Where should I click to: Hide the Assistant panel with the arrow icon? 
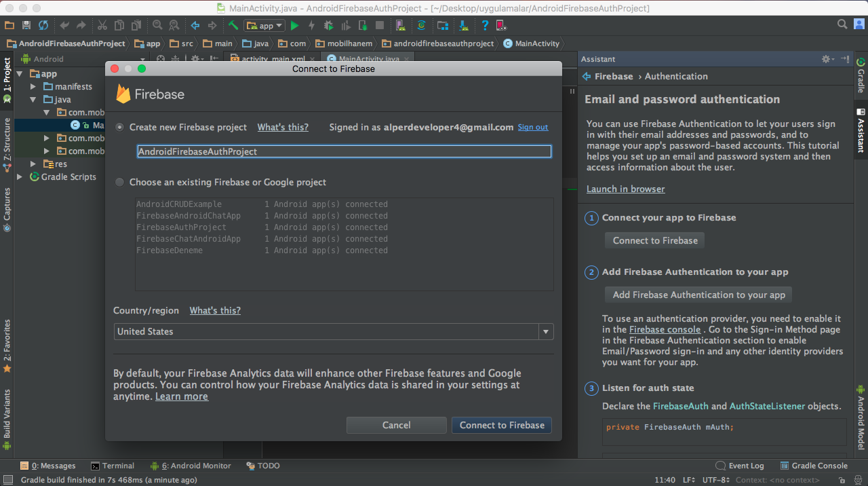845,59
